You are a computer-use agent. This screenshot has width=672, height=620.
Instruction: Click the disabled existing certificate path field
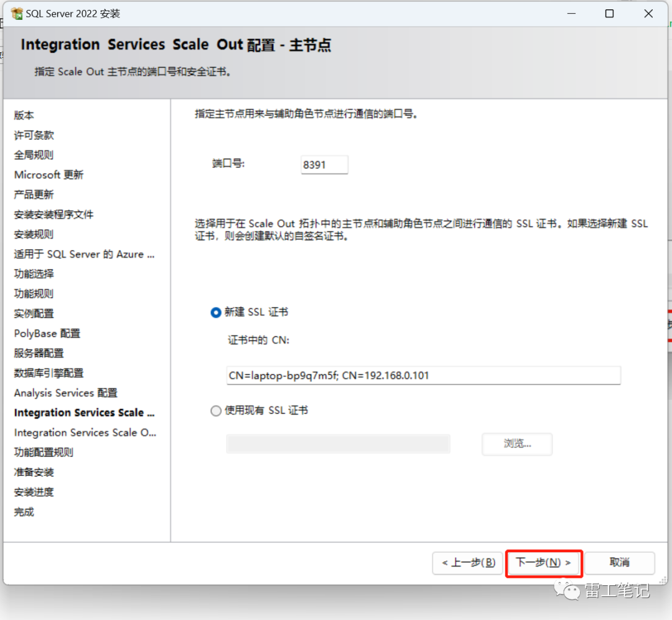click(x=338, y=444)
